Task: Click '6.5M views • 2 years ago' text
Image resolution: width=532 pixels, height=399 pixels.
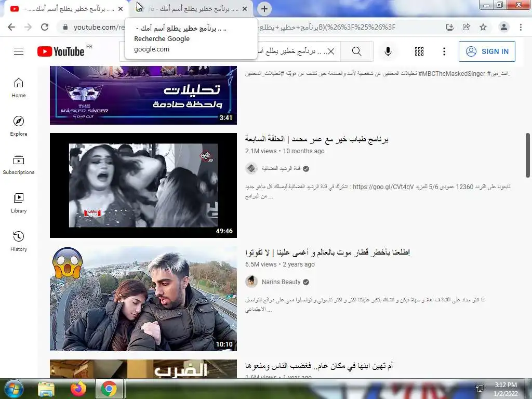Action: (x=280, y=264)
